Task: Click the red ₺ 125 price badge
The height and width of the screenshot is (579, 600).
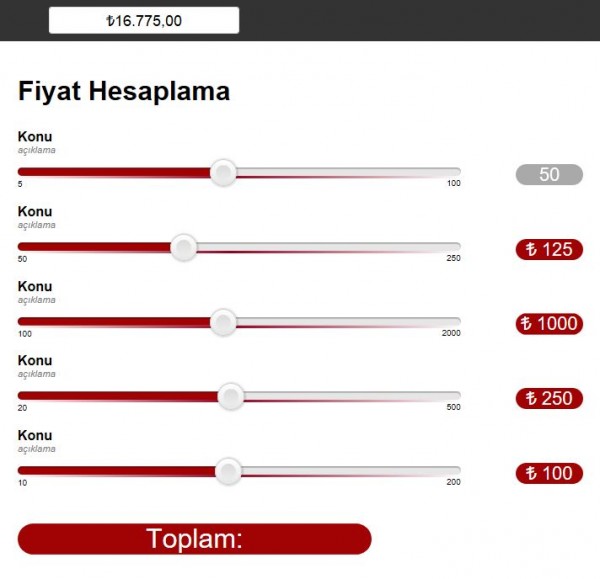Action: coord(549,249)
